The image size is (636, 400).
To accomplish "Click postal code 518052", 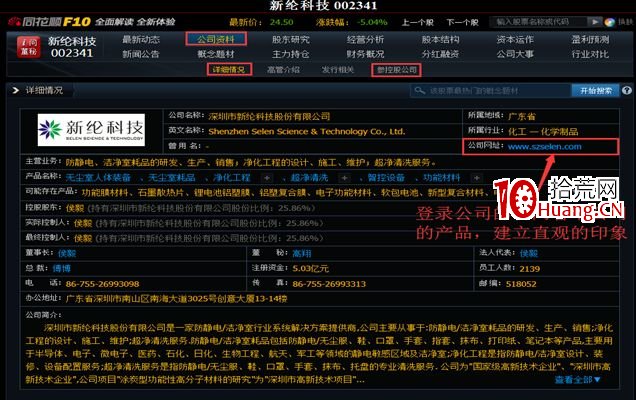I will pos(521,284).
